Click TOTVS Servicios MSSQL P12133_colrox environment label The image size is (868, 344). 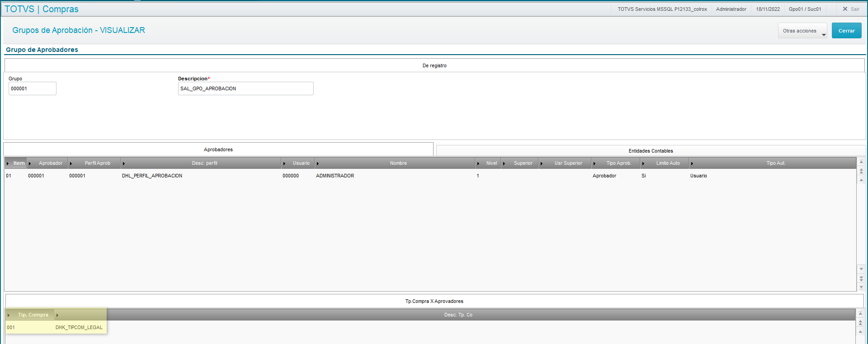662,9
